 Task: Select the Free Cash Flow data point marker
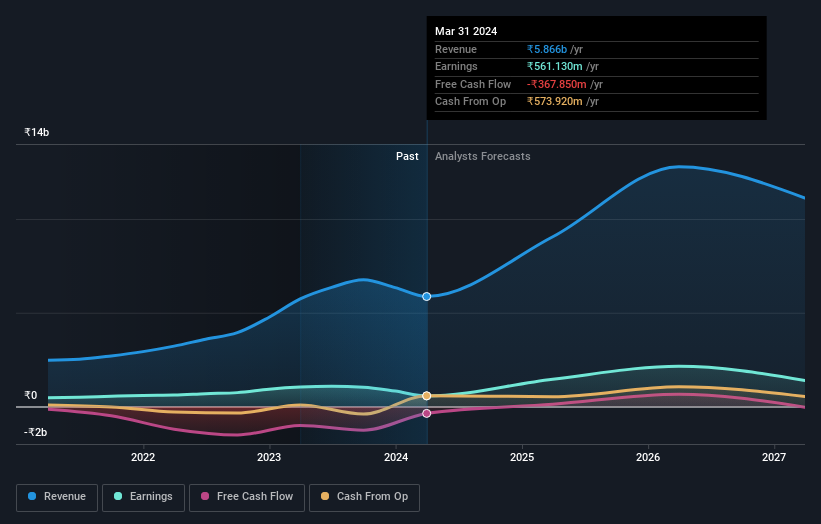[x=427, y=414]
